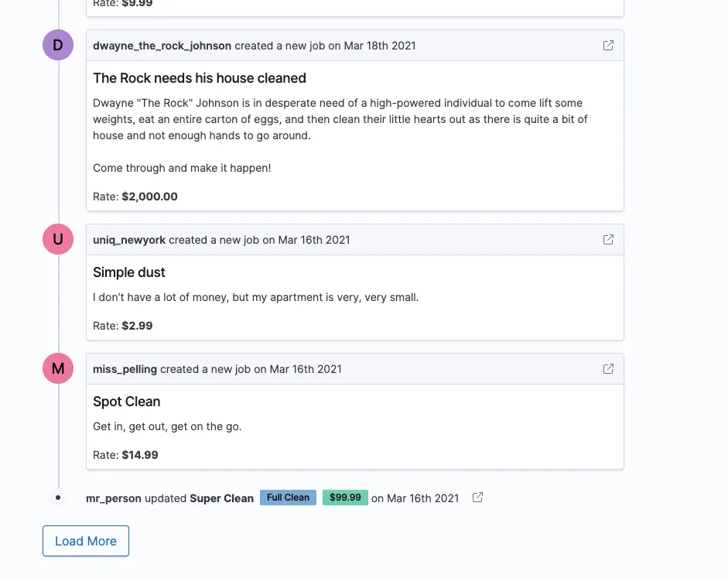Screen dimensions: 728x578
Task: Open the 'Simple dust' job title
Action: click(129, 272)
